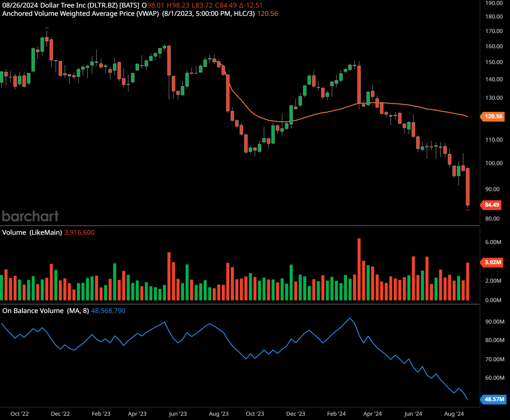This screenshot has width=510, height=420.
Task: Click the Jun '24 time axis label
Action: click(x=413, y=414)
